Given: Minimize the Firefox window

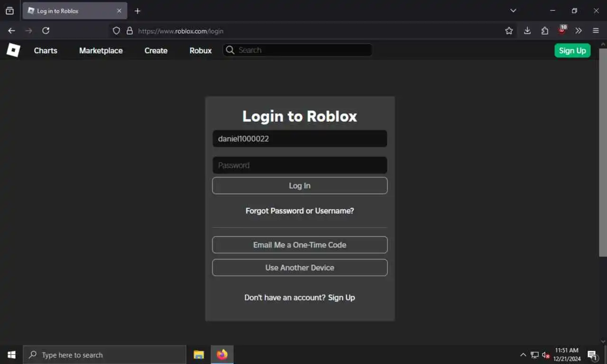Looking at the screenshot, I should coord(552,11).
